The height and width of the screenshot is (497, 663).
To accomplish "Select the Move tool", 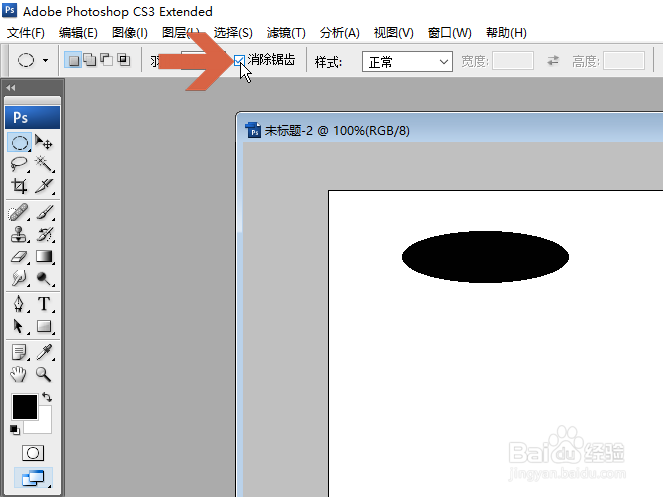I will coord(44,143).
